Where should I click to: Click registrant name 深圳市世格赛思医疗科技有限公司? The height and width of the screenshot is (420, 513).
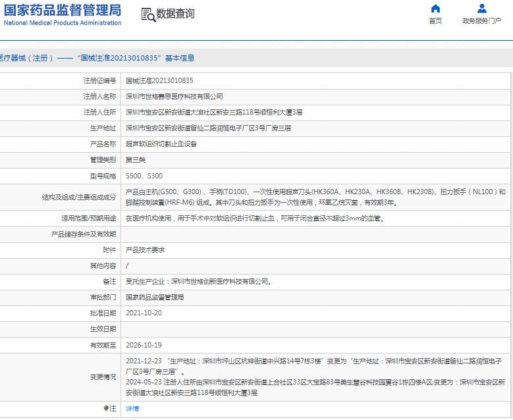click(175, 97)
